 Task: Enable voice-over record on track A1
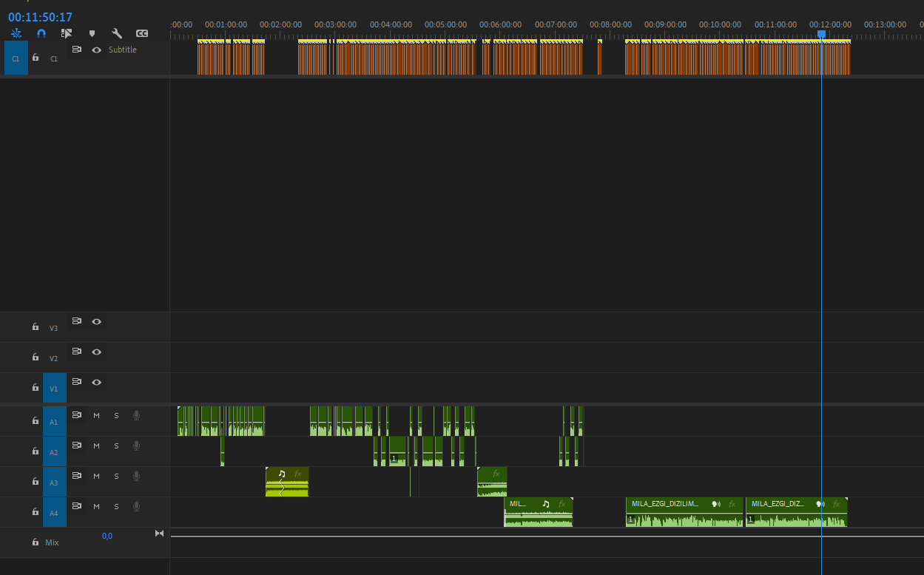coord(136,415)
